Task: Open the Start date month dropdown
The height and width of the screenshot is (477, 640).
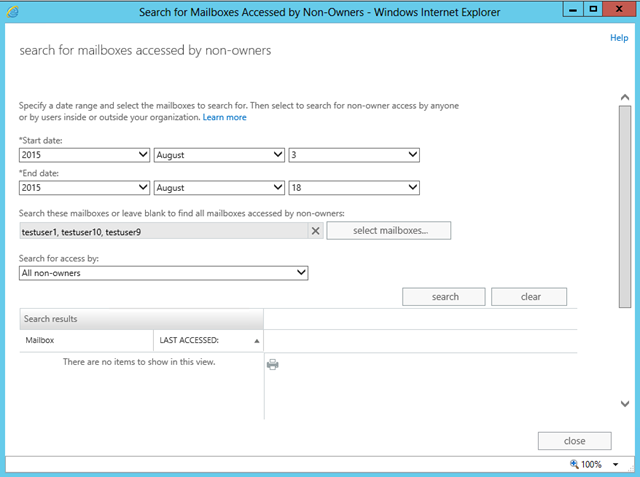Action: point(219,155)
